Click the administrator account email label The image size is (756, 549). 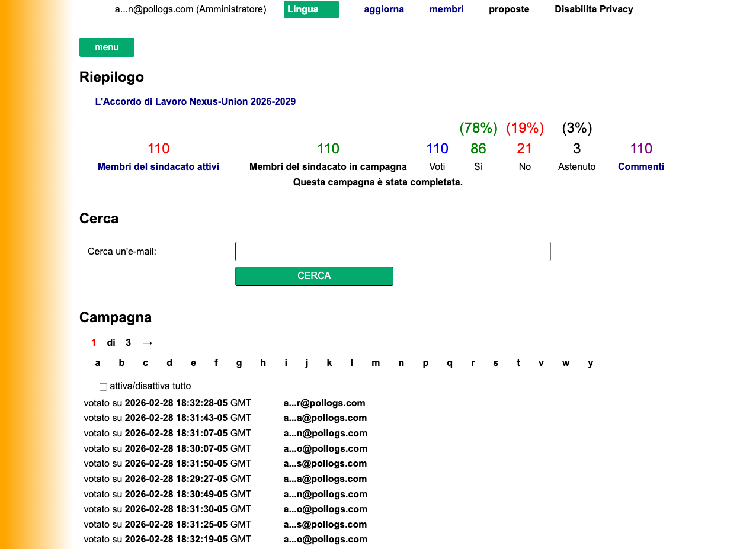190,9
